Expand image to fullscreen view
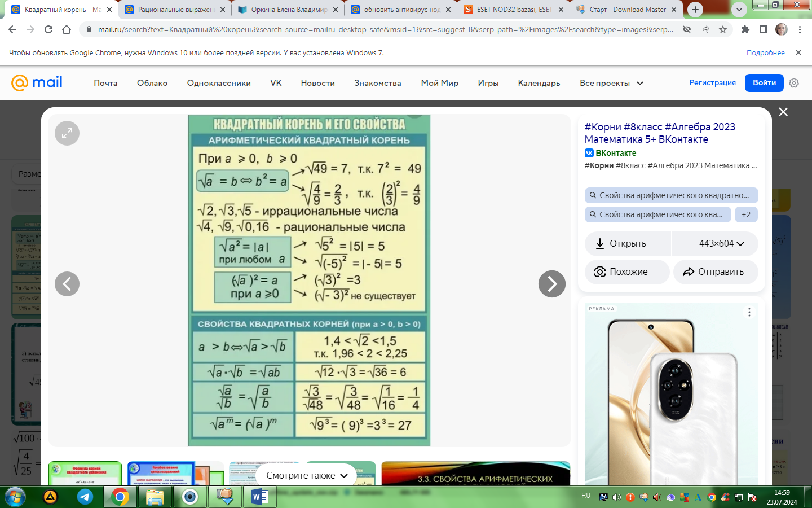The image size is (812, 508). tap(67, 133)
